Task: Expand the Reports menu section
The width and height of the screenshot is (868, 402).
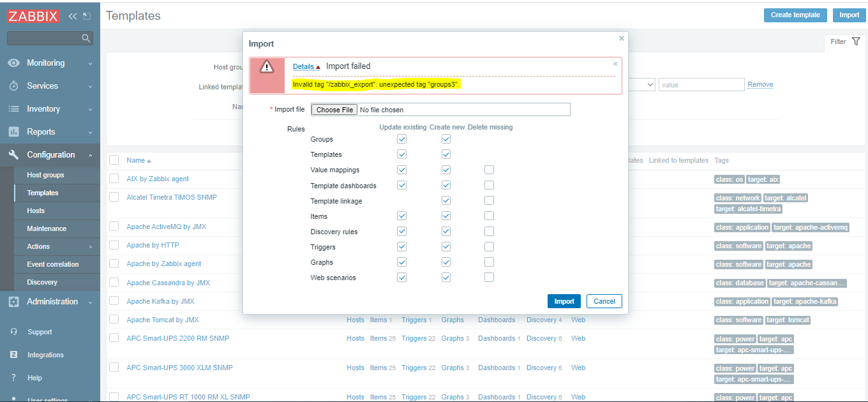Action: point(90,133)
